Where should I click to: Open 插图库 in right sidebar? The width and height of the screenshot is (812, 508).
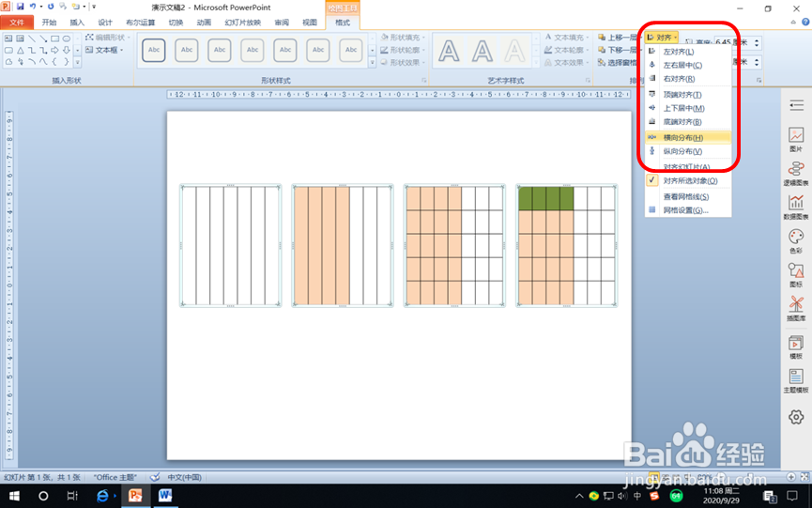(796, 309)
